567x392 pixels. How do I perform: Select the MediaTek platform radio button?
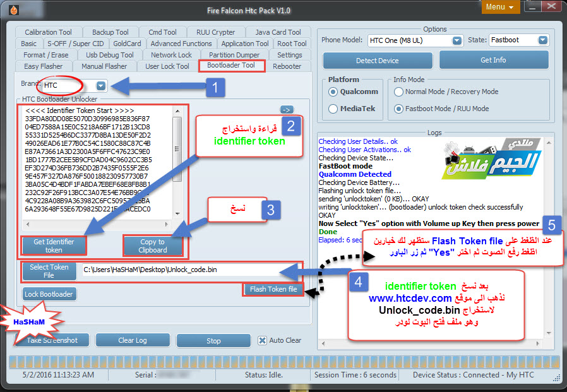(x=333, y=109)
